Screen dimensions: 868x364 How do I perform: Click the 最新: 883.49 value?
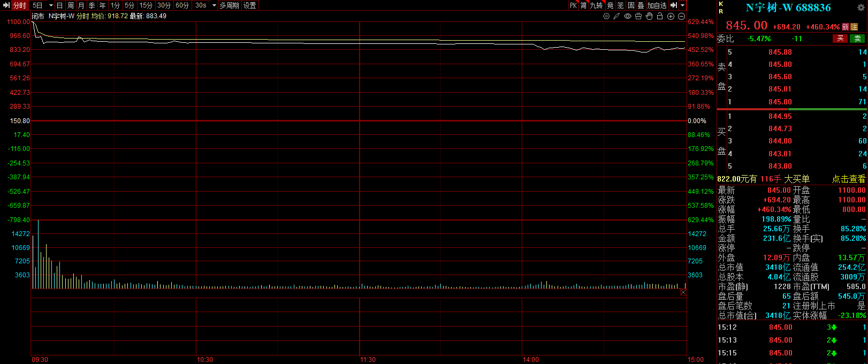tap(148, 16)
